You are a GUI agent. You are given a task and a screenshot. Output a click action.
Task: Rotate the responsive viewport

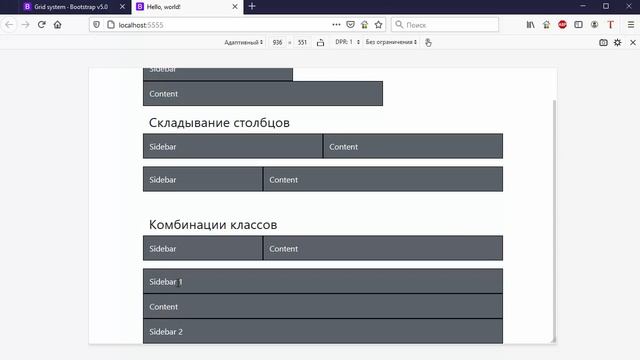tap(320, 42)
